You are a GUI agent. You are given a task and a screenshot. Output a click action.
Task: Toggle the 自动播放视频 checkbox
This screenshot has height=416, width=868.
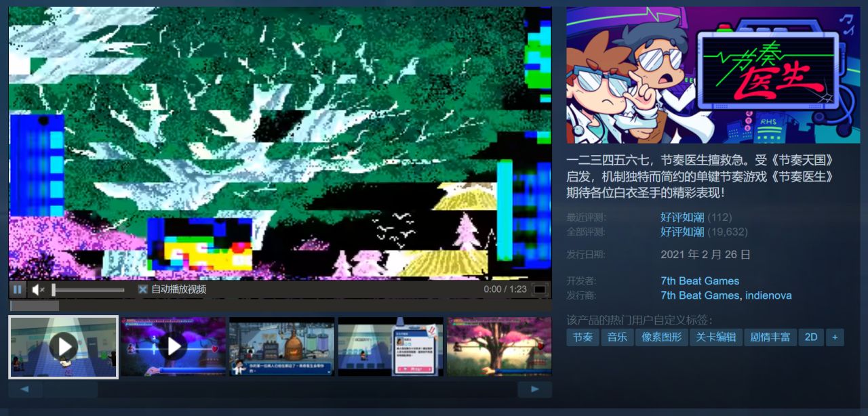point(142,289)
